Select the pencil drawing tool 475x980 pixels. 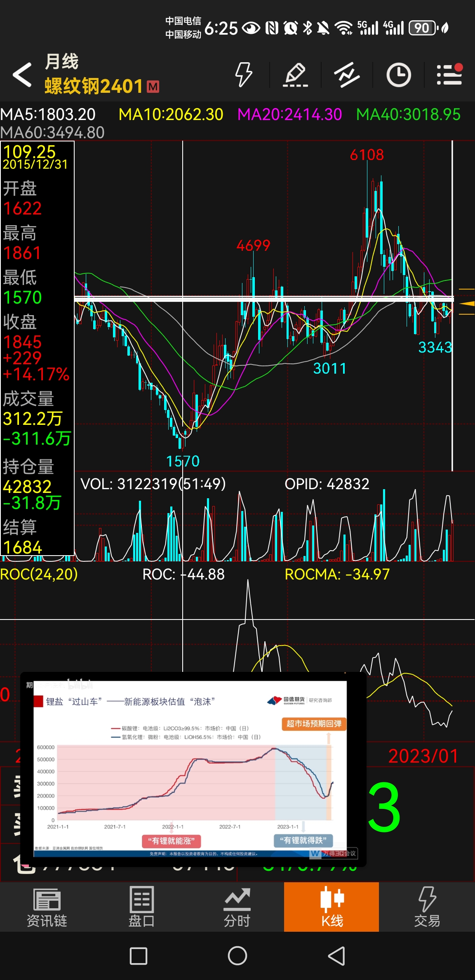295,75
